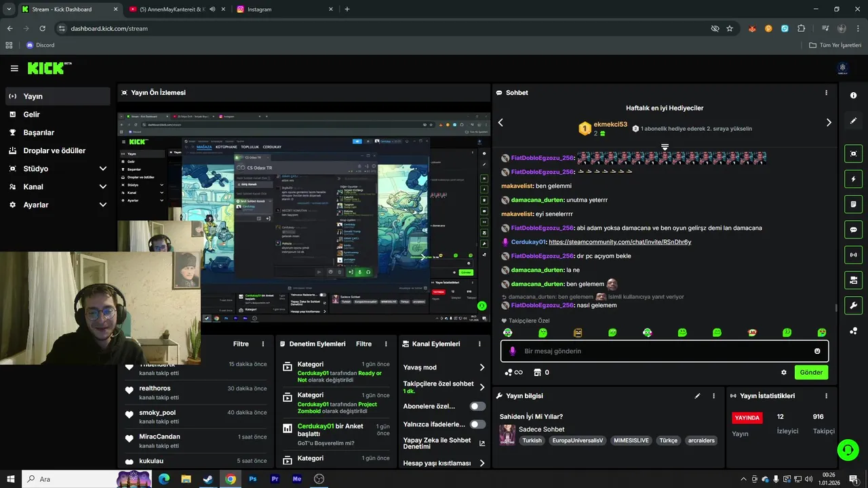Open Takipçilere özel sohbet options

coord(482,387)
